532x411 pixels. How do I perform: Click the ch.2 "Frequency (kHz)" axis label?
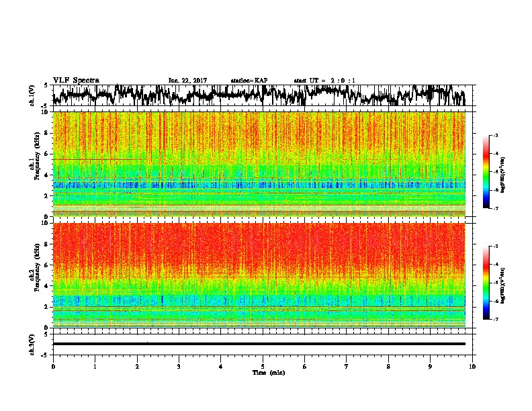[37, 267]
